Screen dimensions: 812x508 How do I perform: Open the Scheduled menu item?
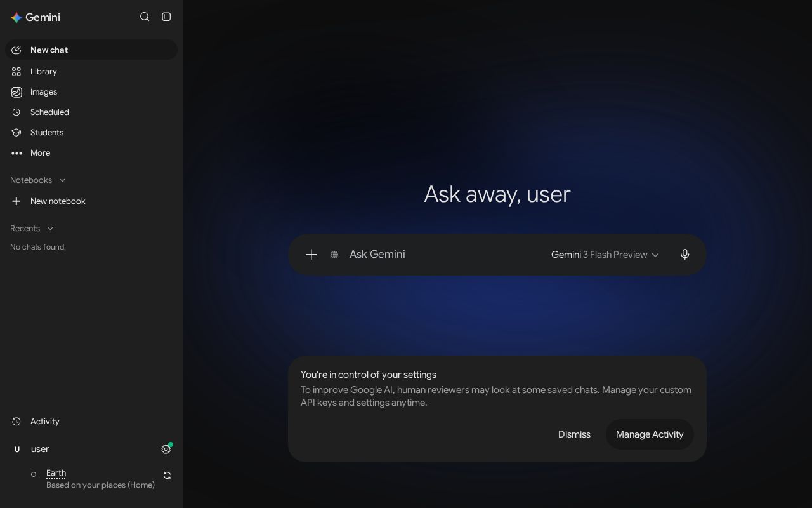coord(91,112)
